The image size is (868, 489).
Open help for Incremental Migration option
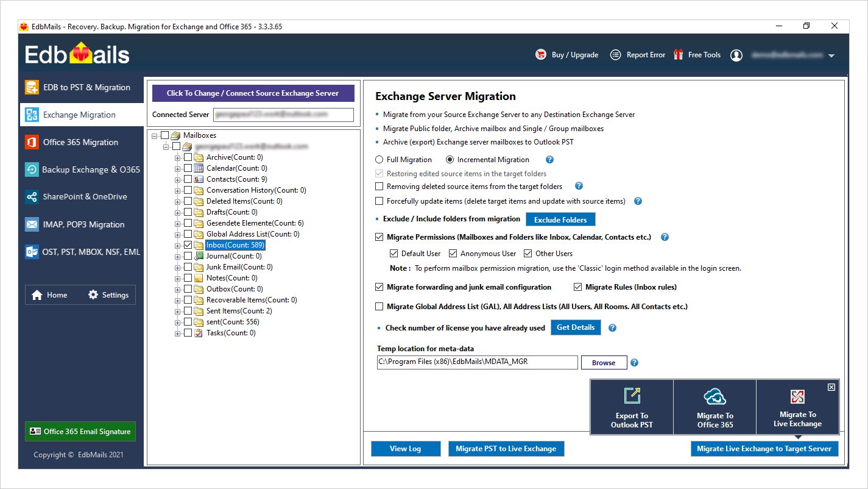click(549, 160)
